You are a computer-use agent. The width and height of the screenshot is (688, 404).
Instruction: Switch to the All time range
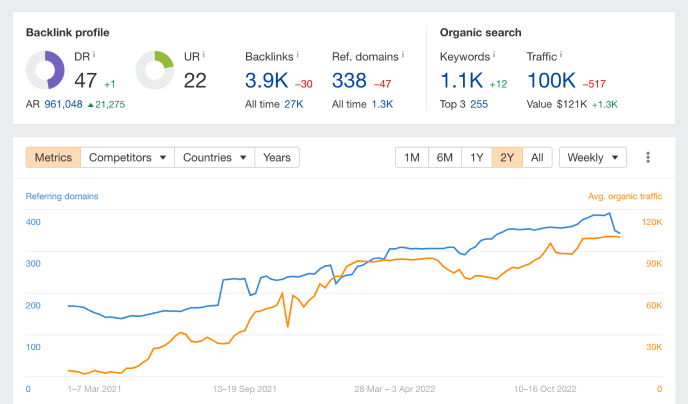point(537,158)
